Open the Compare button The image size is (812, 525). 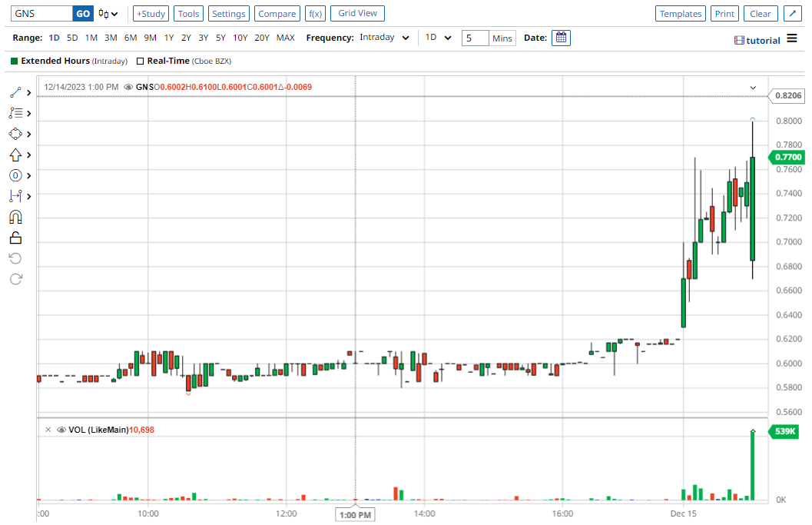tap(277, 14)
